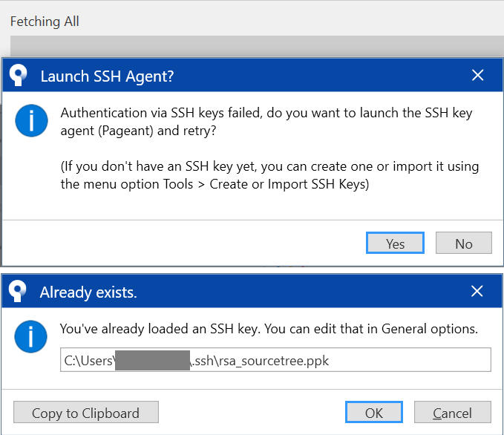Click the 'Launch SSH Agent?' title text
Viewport: 504px width, 435px height.
[107, 76]
